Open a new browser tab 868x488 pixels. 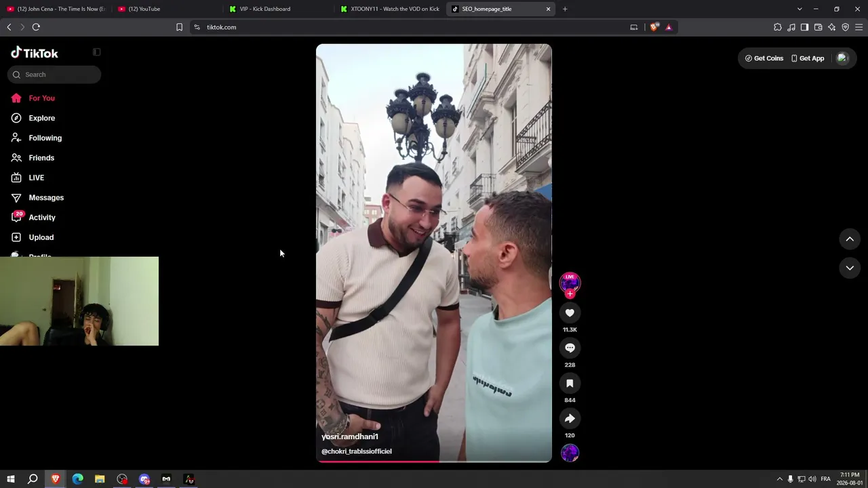coord(565,9)
